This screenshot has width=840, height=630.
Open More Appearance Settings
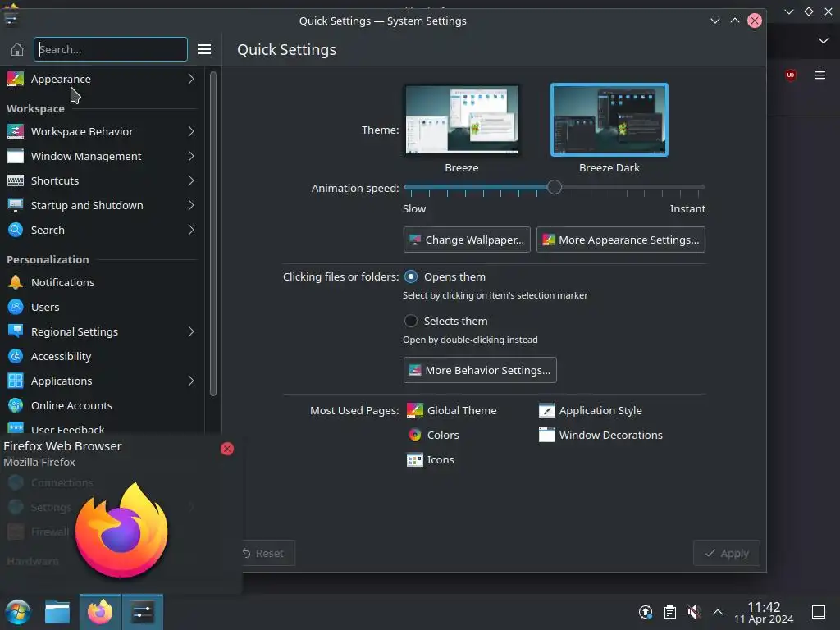tap(621, 240)
